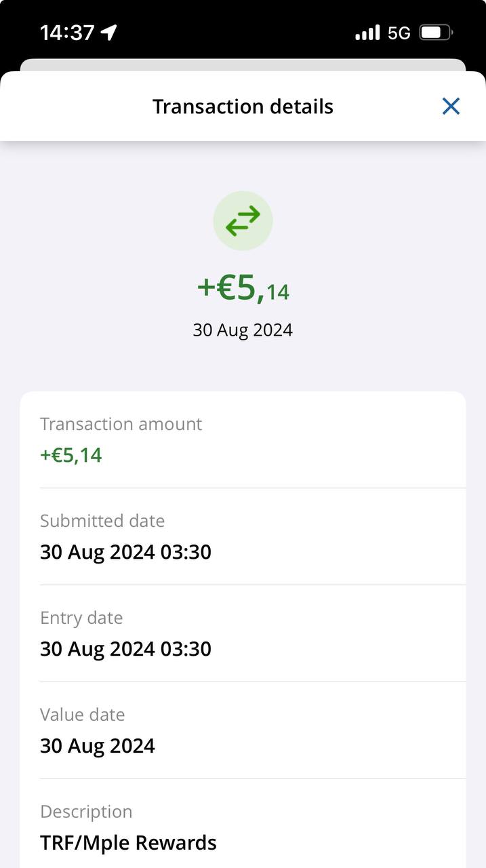Select the Submitted date label

pyautogui.click(x=102, y=521)
